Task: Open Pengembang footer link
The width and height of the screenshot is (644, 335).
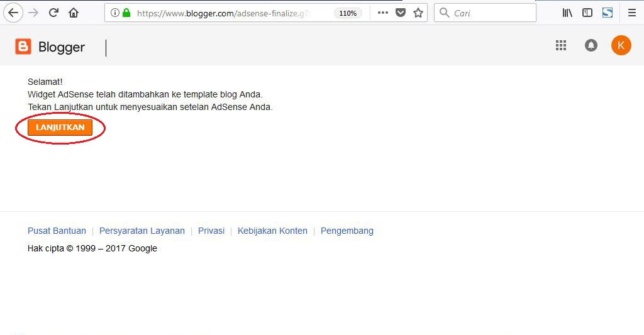Action: [347, 231]
